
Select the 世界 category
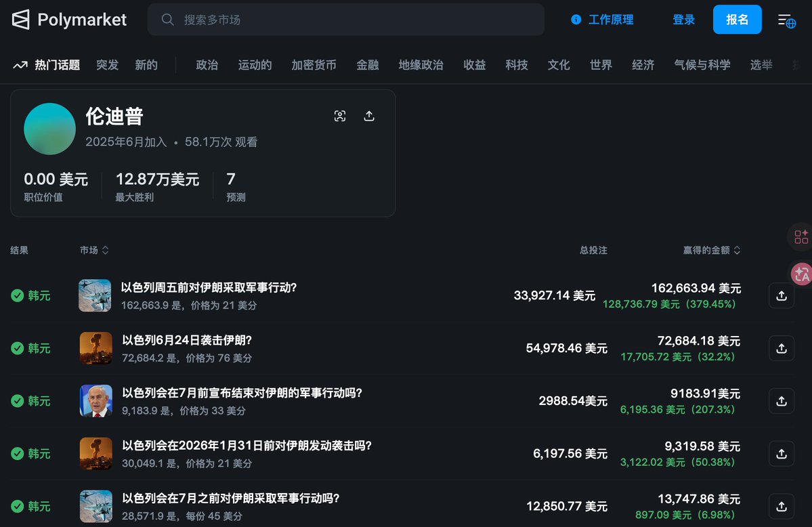click(601, 65)
